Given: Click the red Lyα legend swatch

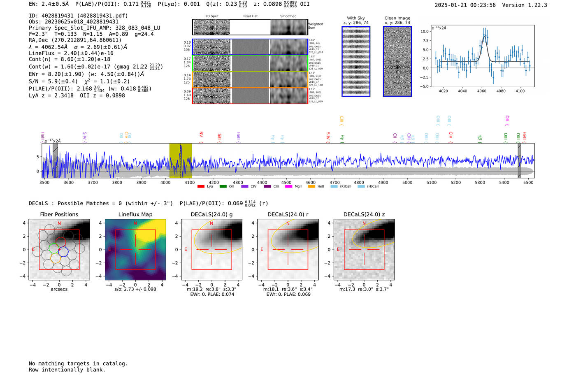Looking at the screenshot, I should [x=201, y=186].
